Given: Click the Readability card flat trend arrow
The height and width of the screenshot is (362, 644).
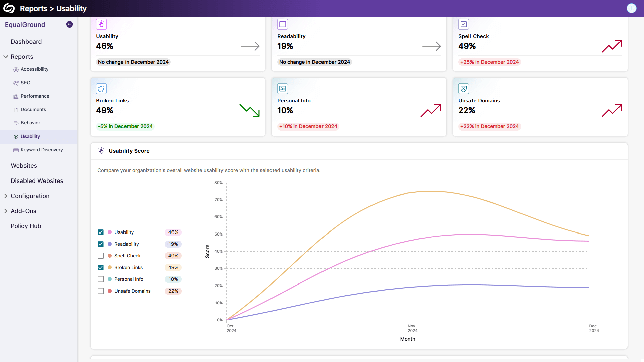Looking at the screenshot, I should (432, 46).
